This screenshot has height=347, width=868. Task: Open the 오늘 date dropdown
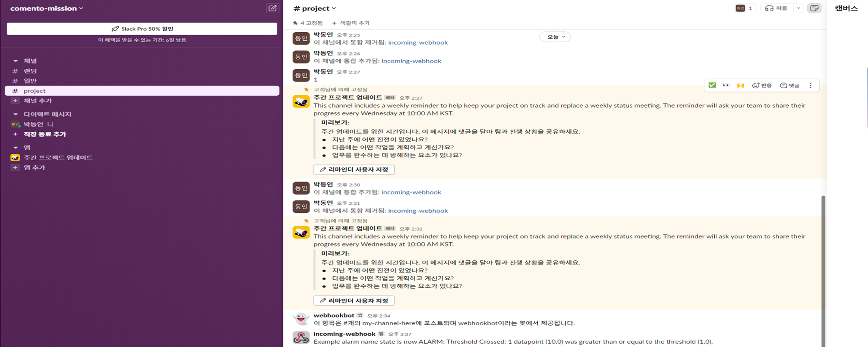[x=555, y=37]
